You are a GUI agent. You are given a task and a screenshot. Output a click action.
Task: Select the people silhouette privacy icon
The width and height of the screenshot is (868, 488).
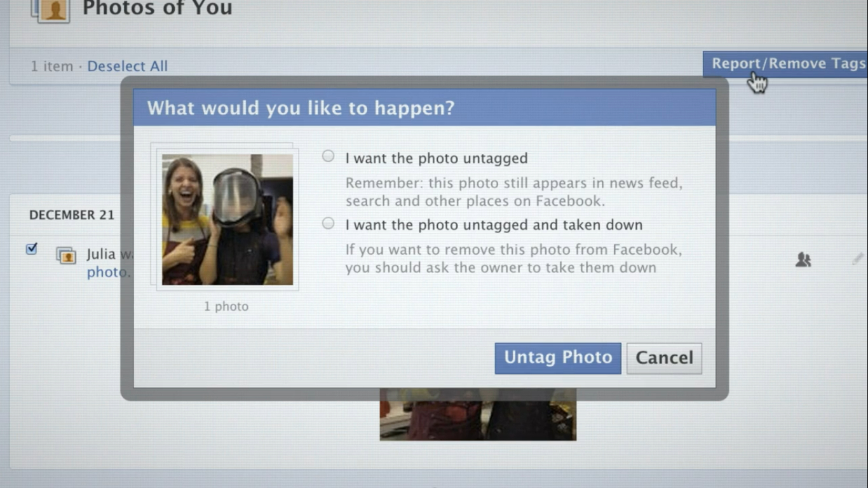[803, 259]
